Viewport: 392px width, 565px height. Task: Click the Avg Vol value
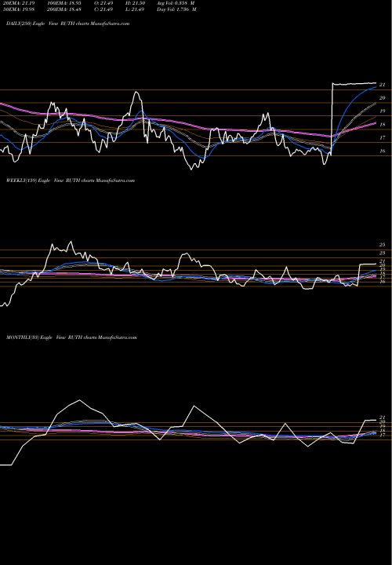tap(176, 3)
